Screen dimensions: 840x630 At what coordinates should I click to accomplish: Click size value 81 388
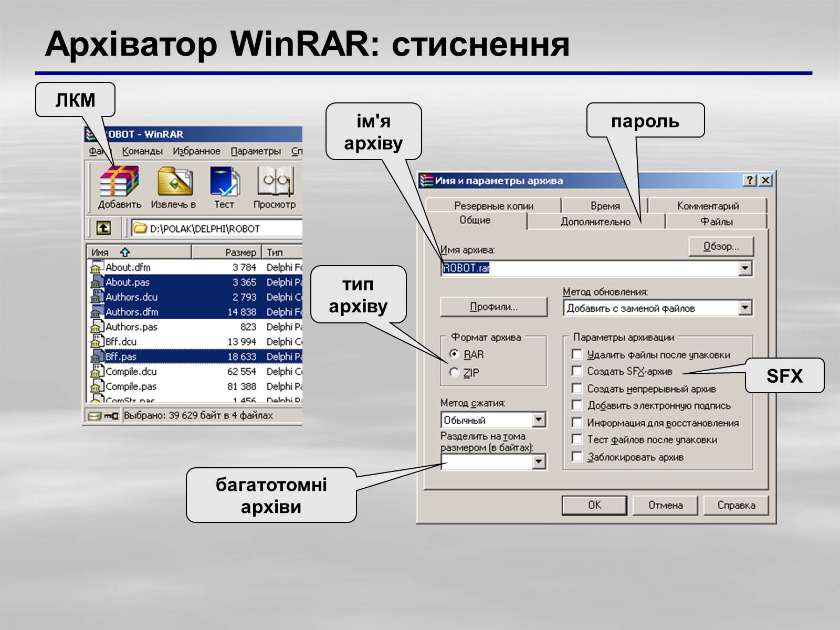[241, 386]
